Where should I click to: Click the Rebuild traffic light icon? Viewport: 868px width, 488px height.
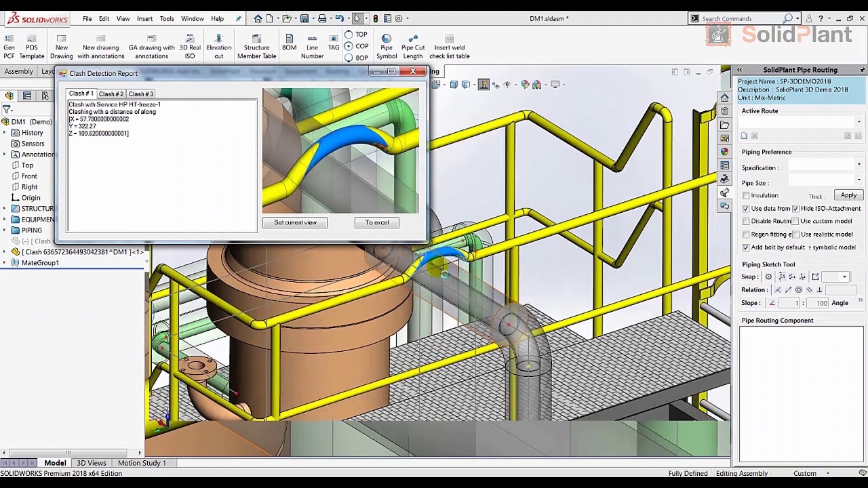pos(376,18)
